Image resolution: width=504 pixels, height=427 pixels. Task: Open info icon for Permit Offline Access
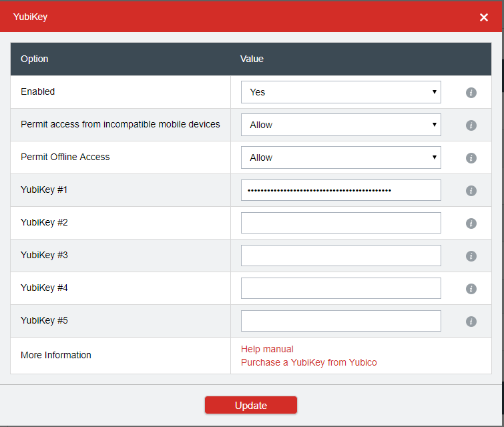tap(471, 157)
